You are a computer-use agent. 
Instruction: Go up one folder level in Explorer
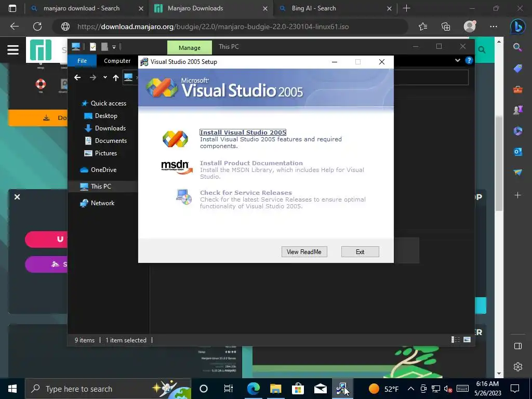coord(116,78)
